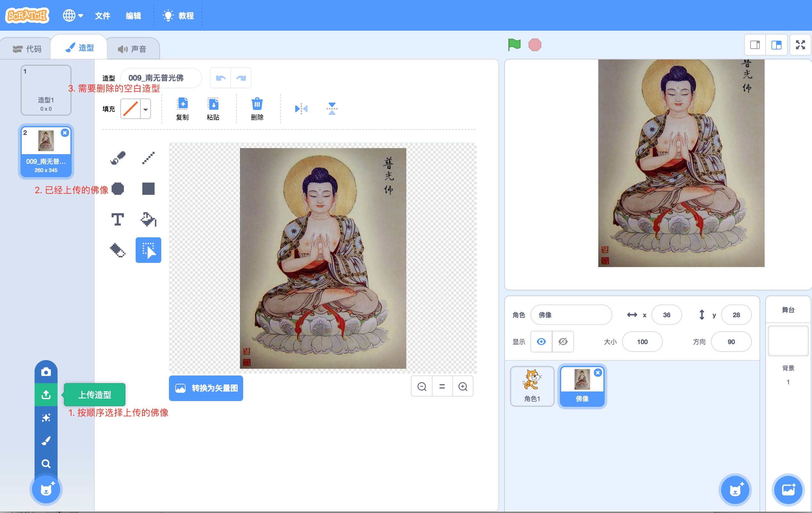Viewport: 812px width, 513px height.
Task: Zoom in the costume canvas
Action: tap(463, 386)
